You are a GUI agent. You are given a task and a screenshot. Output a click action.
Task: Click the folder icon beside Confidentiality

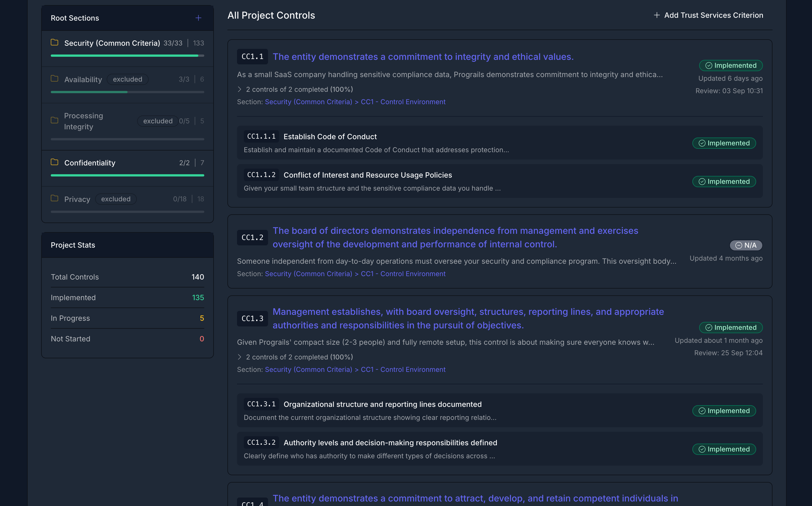tap(54, 162)
